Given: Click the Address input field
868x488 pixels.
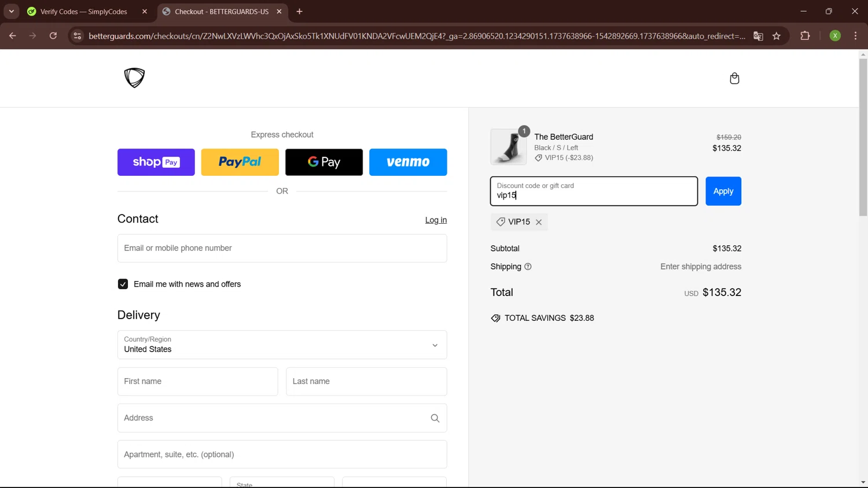Looking at the screenshot, I should coord(282,418).
